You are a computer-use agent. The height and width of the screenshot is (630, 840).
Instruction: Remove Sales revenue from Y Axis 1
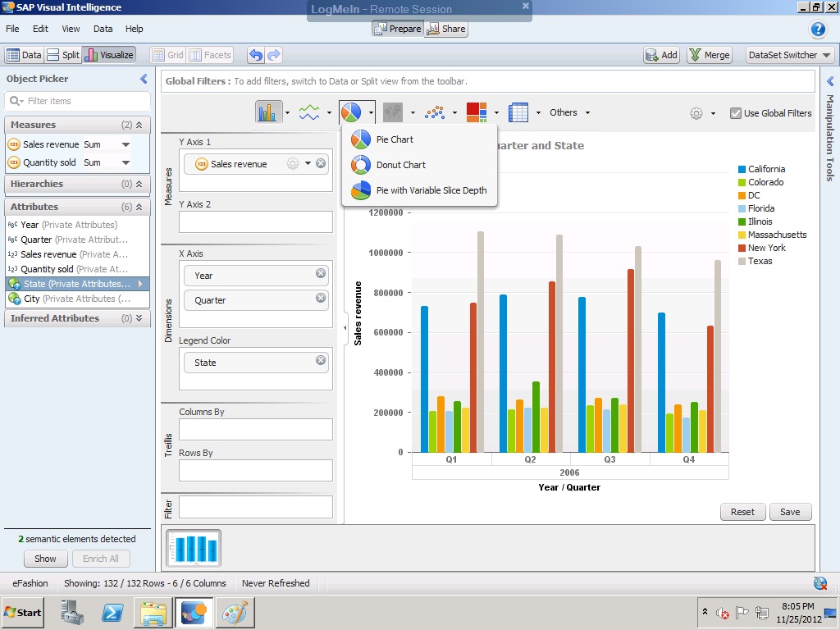pyautogui.click(x=321, y=163)
